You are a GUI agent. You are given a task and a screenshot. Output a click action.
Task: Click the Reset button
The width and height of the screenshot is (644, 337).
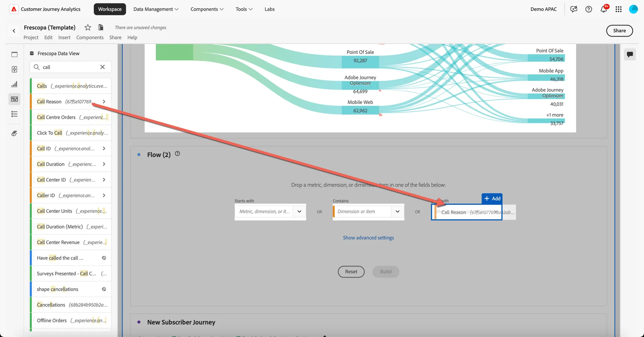click(351, 271)
